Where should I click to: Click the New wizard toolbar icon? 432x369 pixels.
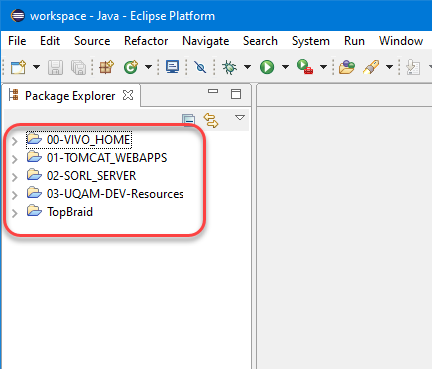[18, 67]
